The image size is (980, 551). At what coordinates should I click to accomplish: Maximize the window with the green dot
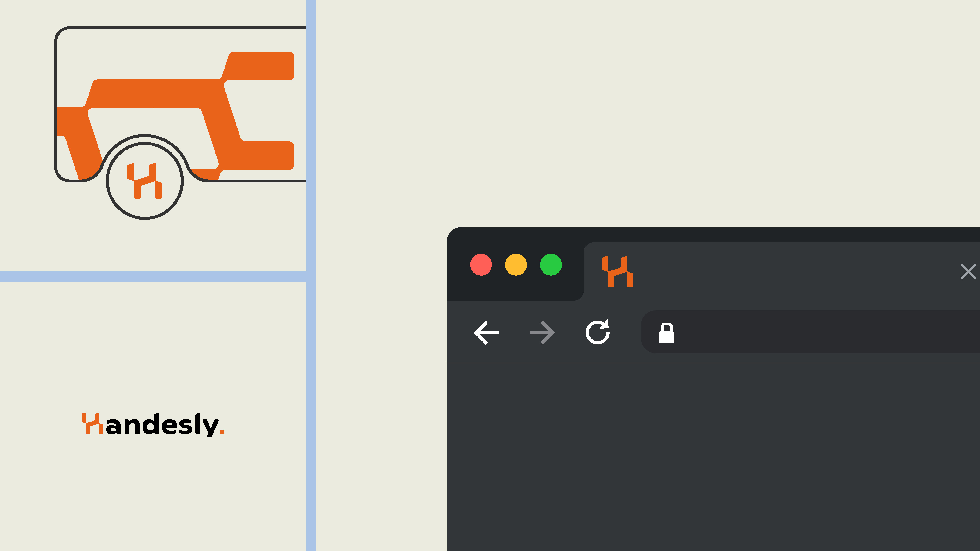pos(551,265)
